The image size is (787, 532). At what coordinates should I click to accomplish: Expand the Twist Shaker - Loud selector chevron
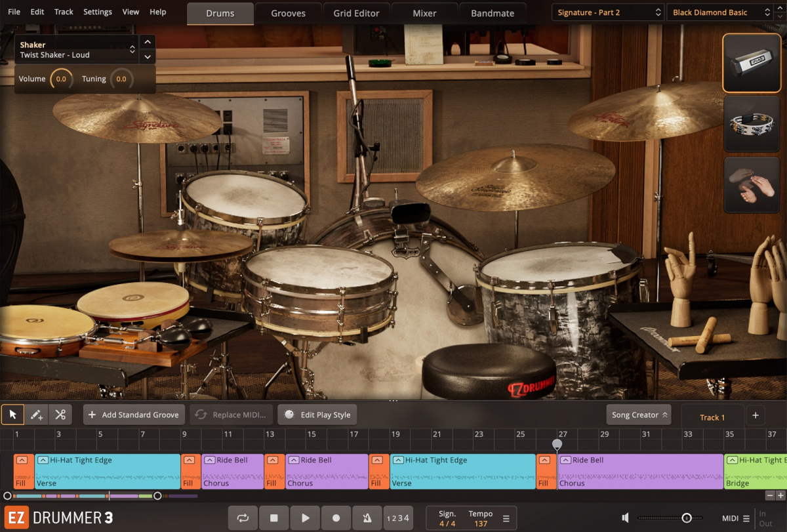(x=132, y=49)
